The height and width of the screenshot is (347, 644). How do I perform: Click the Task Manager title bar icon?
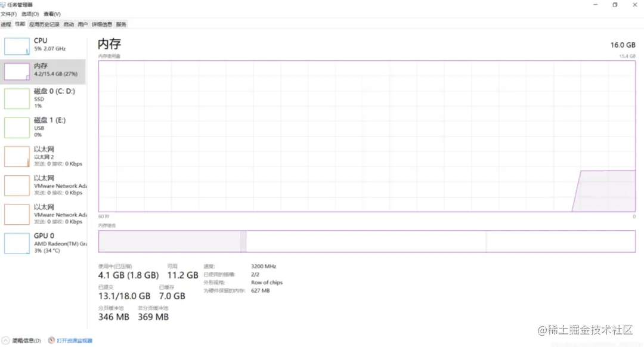3,5
